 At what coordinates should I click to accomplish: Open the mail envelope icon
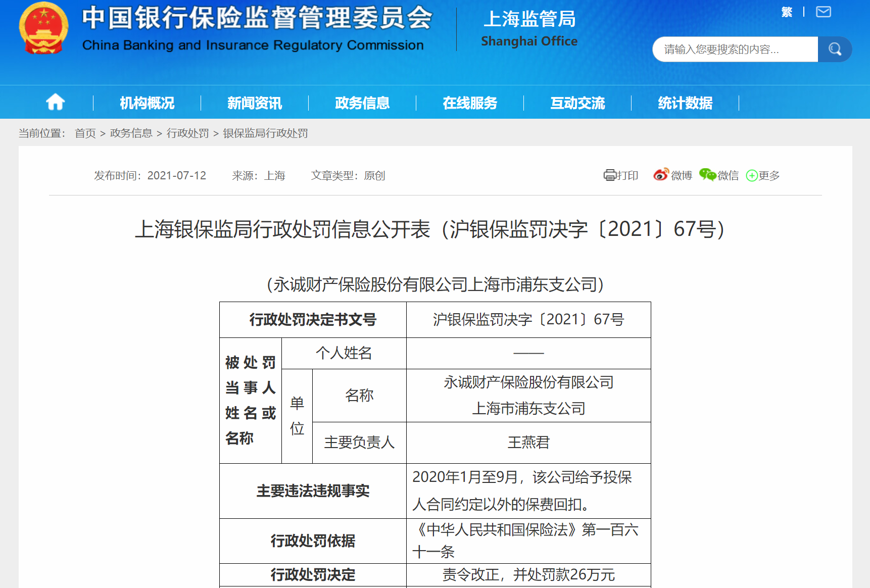pos(824,12)
